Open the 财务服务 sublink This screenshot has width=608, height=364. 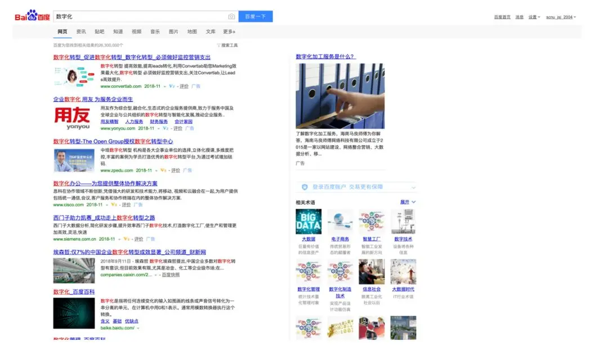pyautogui.click(x=159, y=122)
